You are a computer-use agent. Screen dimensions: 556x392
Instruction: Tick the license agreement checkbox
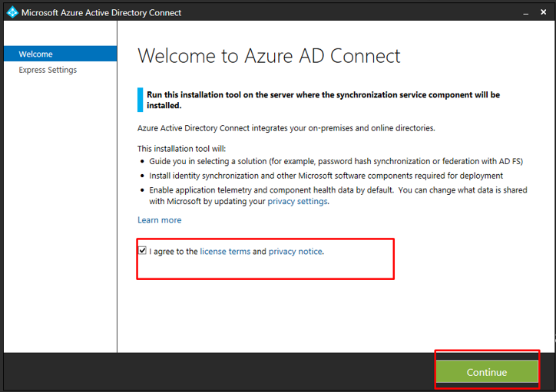[142, 251]
